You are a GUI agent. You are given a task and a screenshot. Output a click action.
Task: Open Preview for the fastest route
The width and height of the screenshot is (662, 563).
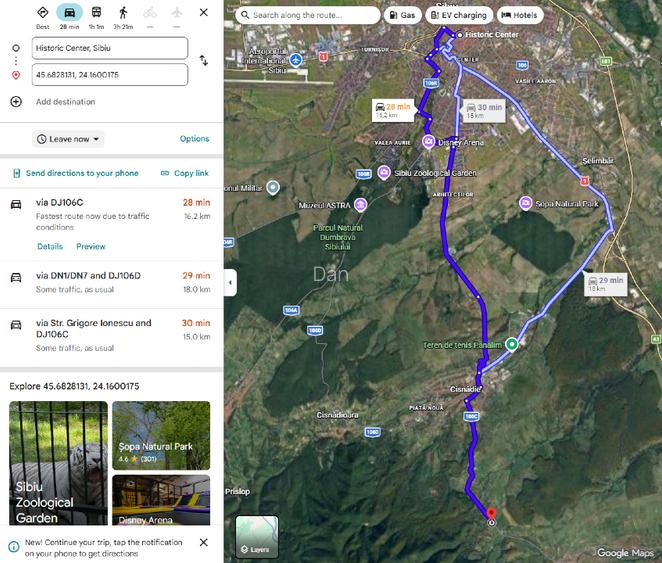[x=91, y=246]
